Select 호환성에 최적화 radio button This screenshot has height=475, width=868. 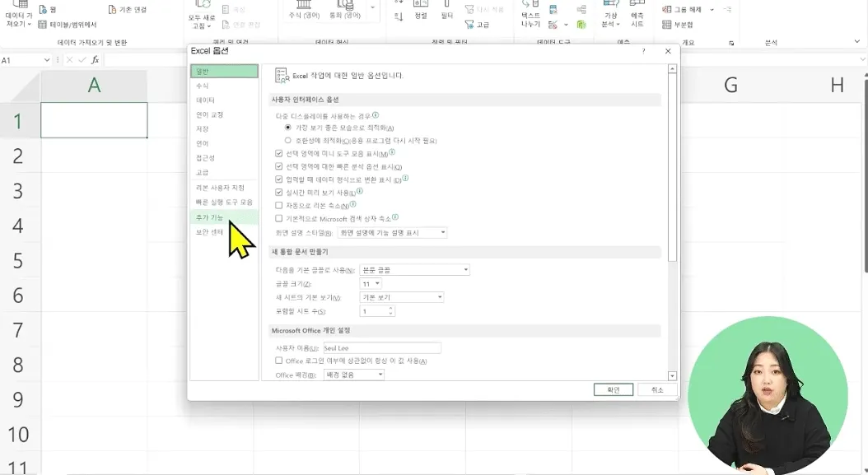click(x=288, y=141)
